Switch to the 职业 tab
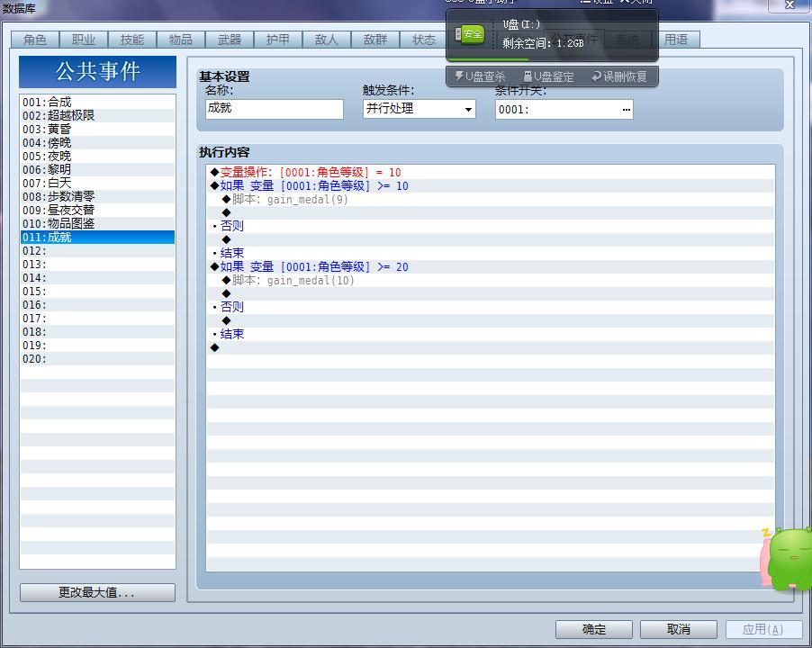This screenshot has height=648, width=812. pos(84,40)
